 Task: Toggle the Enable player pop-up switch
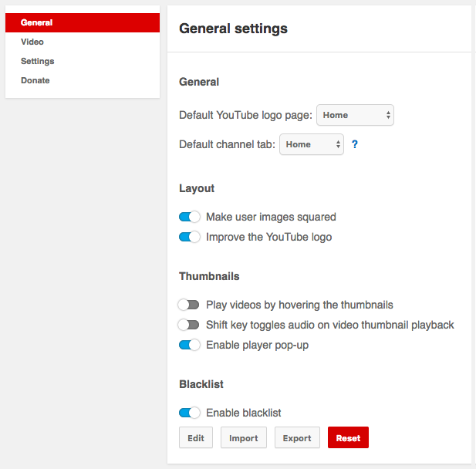(189, 345)
